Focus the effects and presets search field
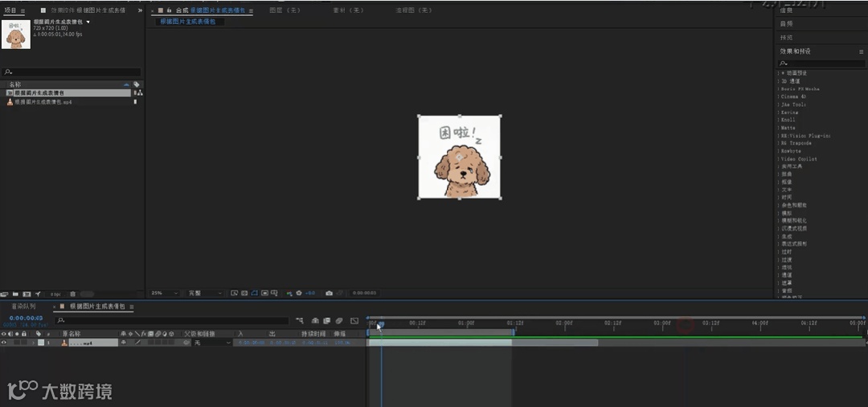The image size is (868, 407). 821,64
